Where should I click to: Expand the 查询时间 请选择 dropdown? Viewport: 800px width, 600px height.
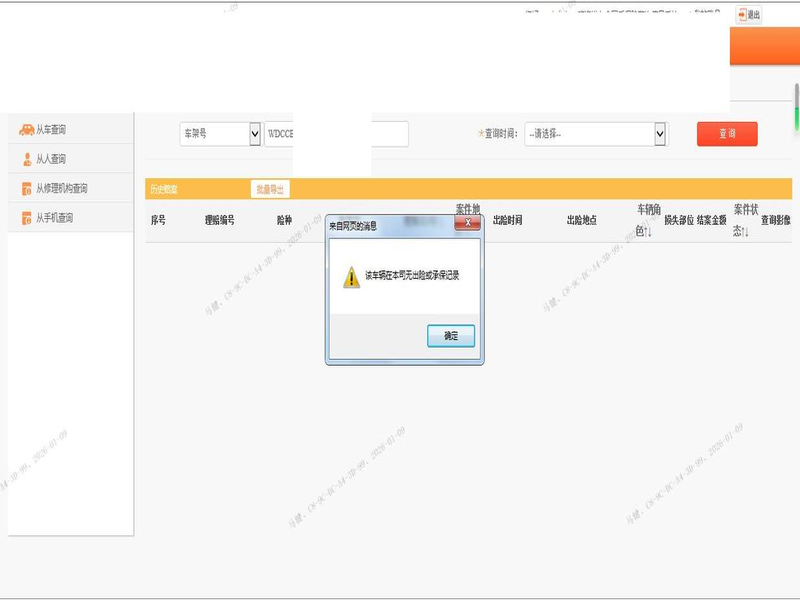click(660, 134)
